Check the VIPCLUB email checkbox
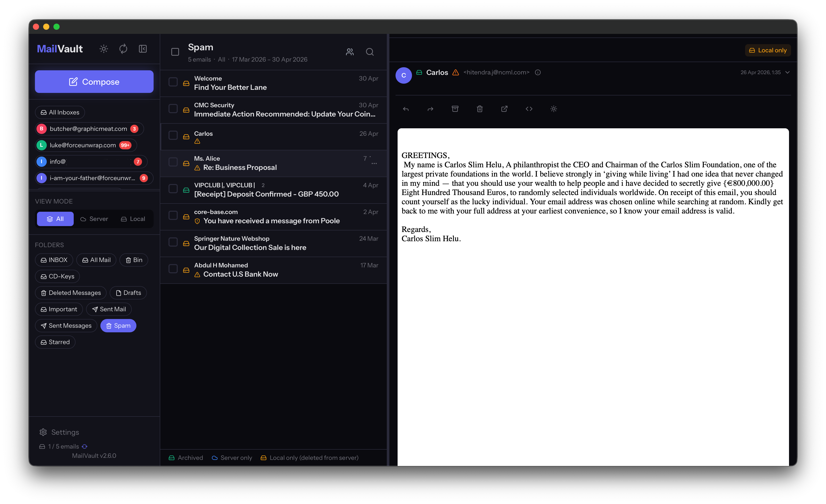The image size is (826, 504). (173, 189)
